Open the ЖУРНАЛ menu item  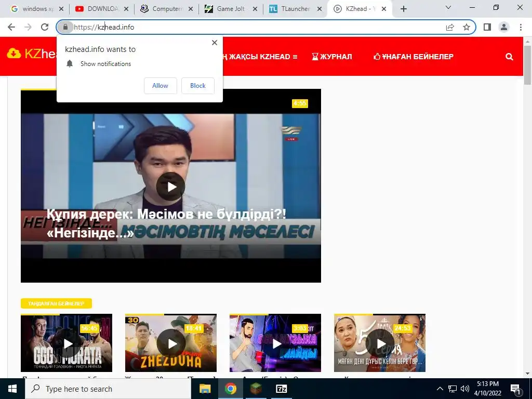332,57
